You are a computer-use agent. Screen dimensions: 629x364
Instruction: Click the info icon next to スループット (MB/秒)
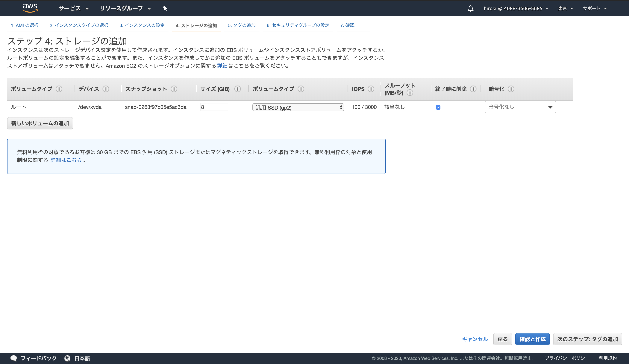pos(410,93)
